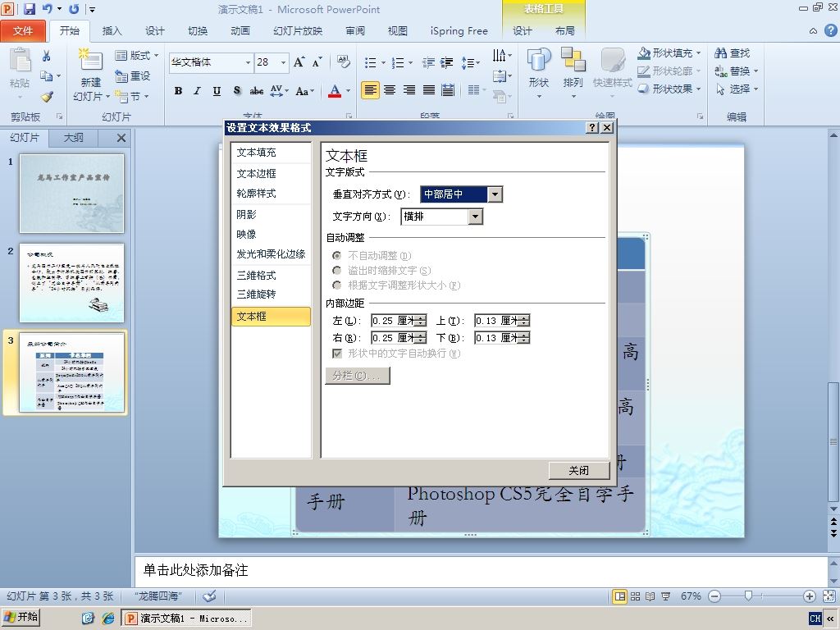This screenshot has height=630, width=840.
Task: Apply Strikethrough formatting
Action: pyautogui.click(x=257, y=91)
